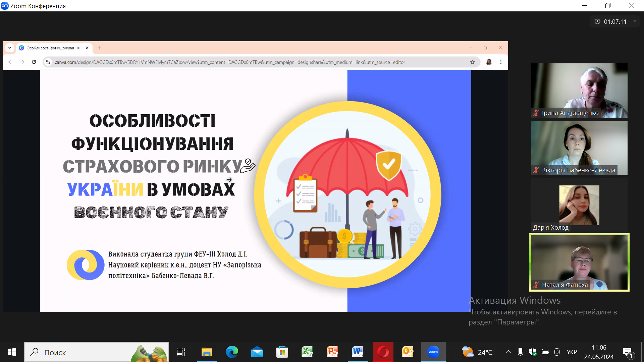Go back using the browser back arrow
This screenshot has width=644, height=362.
(10, 62)
